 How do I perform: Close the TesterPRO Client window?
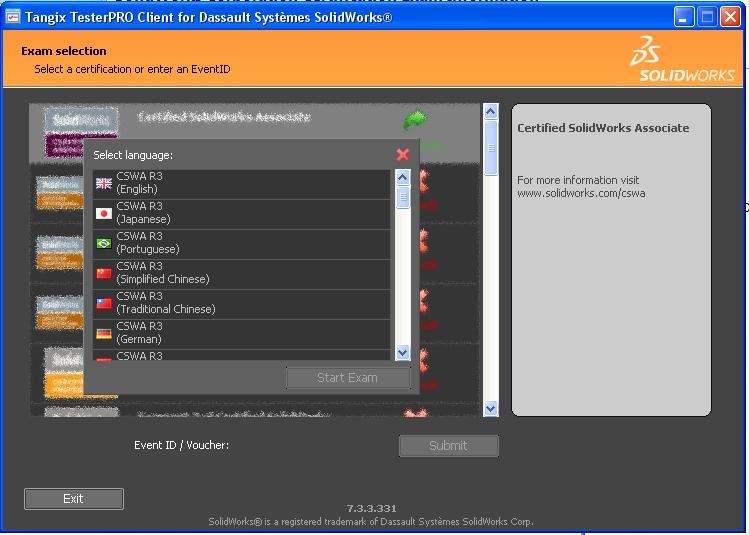tap(730, 17)
